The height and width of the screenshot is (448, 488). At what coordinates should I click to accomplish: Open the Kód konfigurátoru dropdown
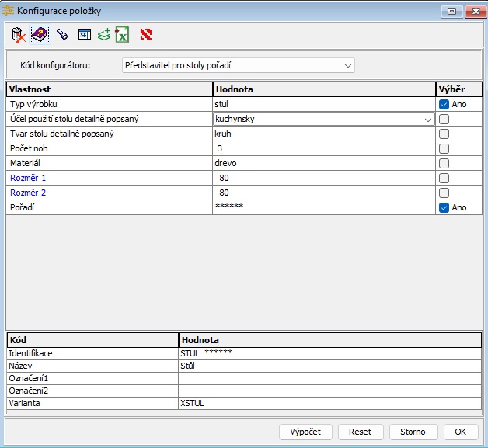point(348,65)
